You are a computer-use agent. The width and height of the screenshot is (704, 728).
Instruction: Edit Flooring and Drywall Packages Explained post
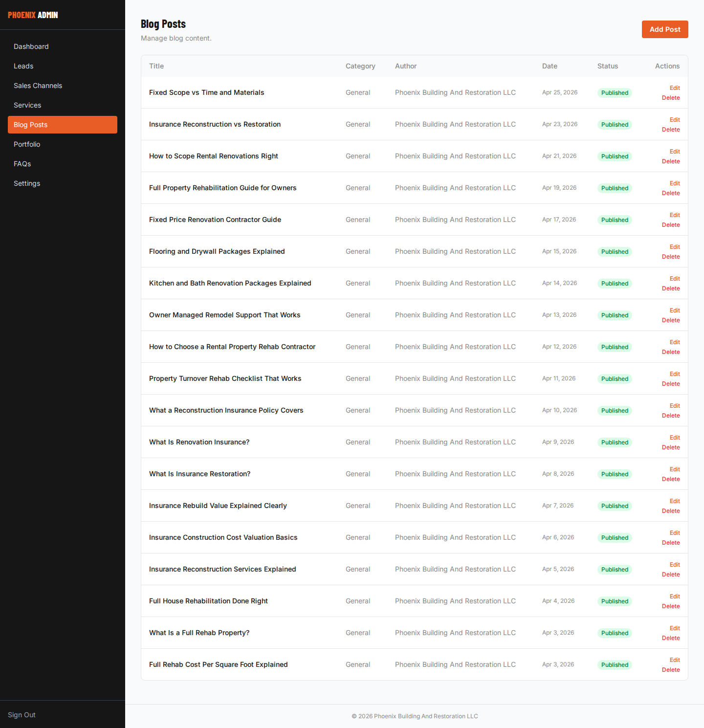(675, 247)
